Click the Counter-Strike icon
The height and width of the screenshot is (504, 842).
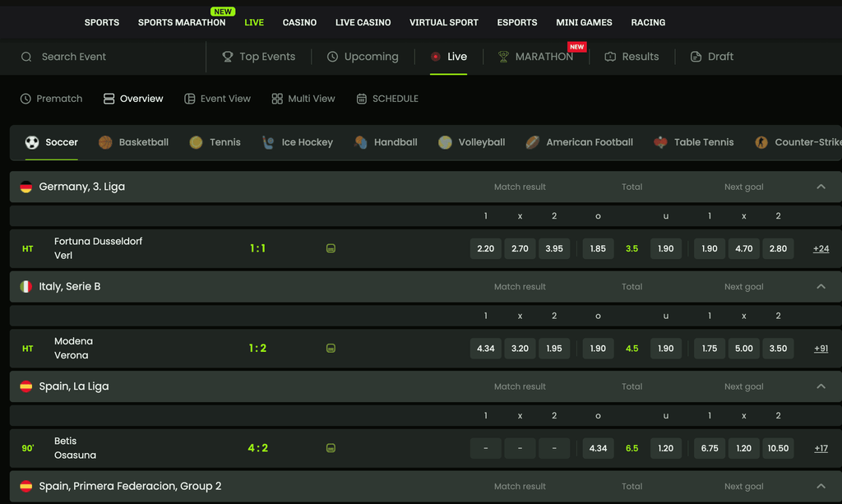tap(761, 142)
